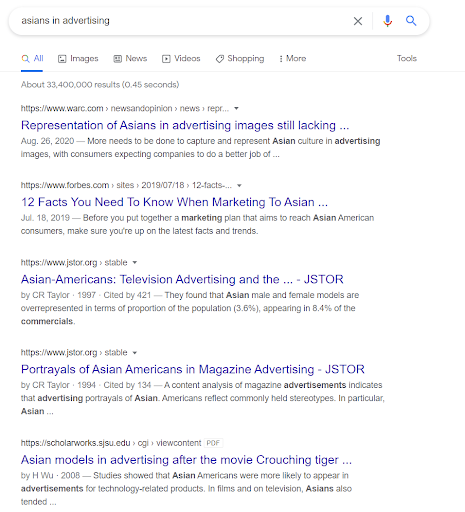This screenshot has width=465, height=512.
Task: Open "Representation of Asians in advertising images" result
Action: (185, 125)
